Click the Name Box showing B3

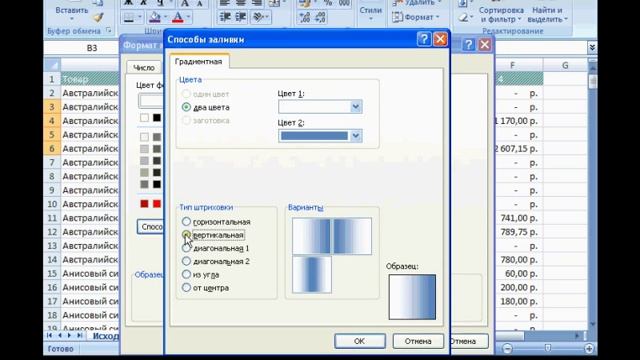pos(82,48)
